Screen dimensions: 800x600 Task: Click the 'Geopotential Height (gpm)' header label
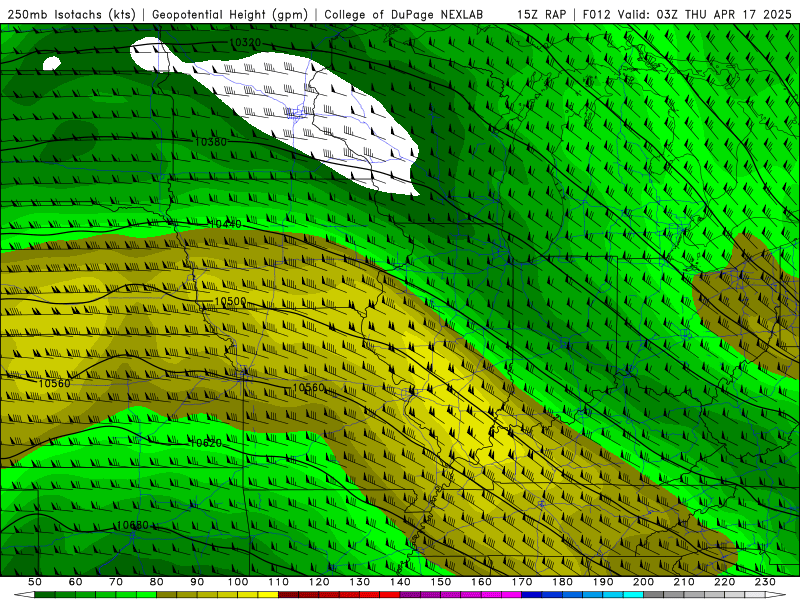click(x=230, y=14)
